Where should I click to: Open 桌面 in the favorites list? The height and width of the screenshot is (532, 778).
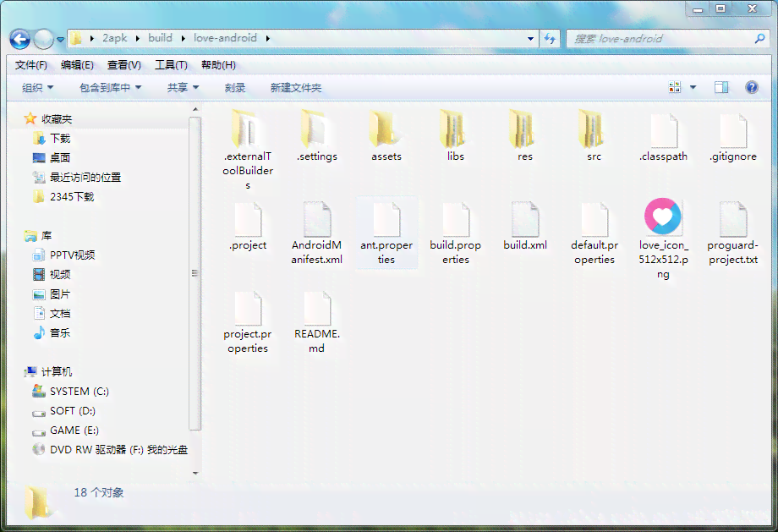60,158
